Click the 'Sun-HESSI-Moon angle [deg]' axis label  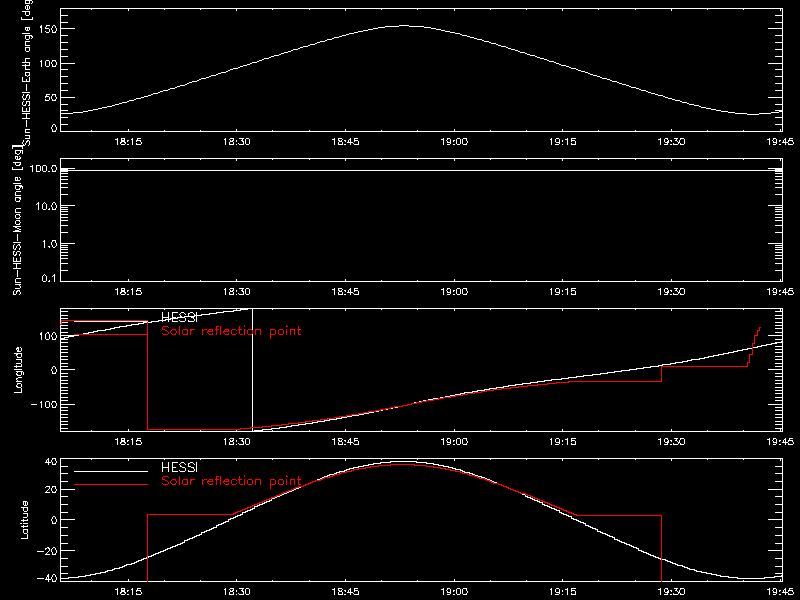point(18,220)
